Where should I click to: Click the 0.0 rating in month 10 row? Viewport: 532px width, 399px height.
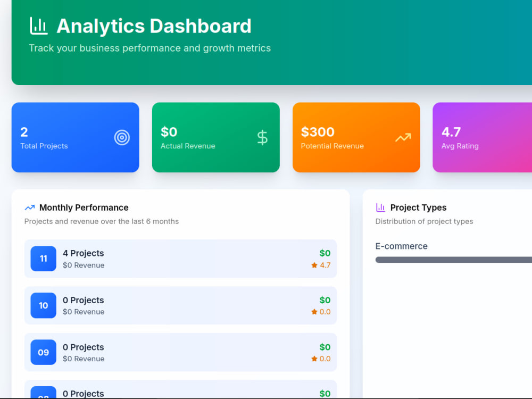point(325,311)
